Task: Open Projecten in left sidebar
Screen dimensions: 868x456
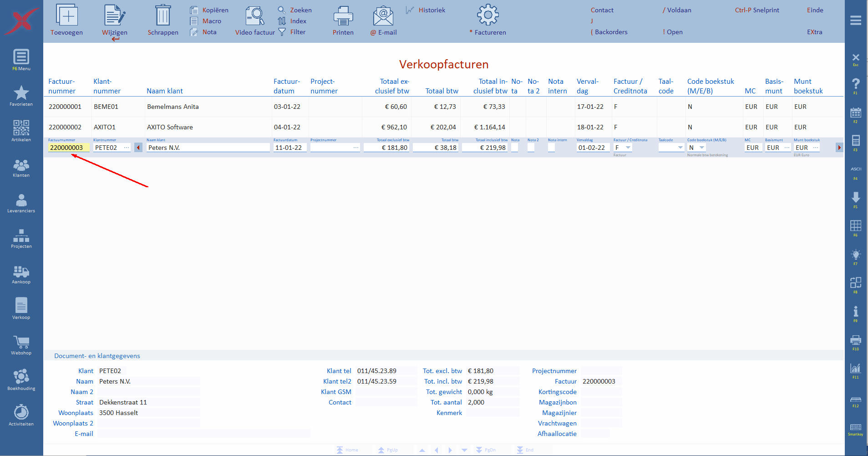Action: [21, 239]
